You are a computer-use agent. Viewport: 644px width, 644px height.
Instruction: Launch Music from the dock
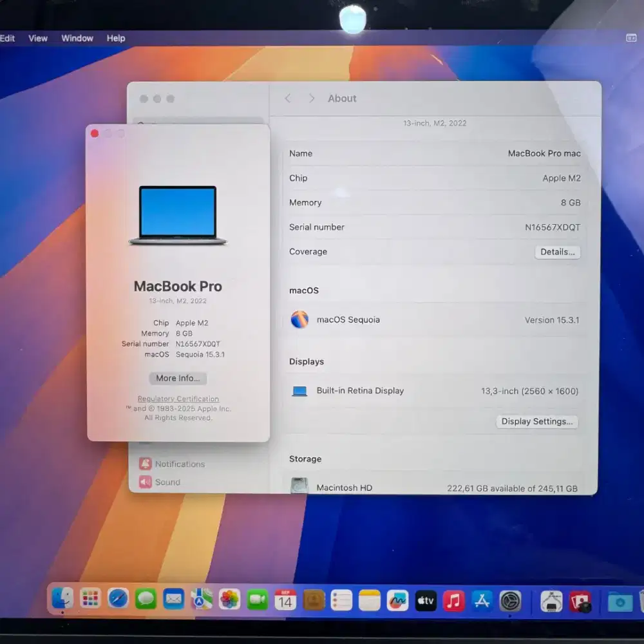(x=454, y=601)
